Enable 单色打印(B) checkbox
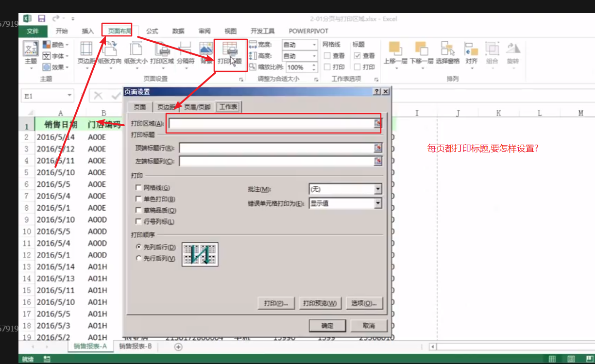 point(139,199)
